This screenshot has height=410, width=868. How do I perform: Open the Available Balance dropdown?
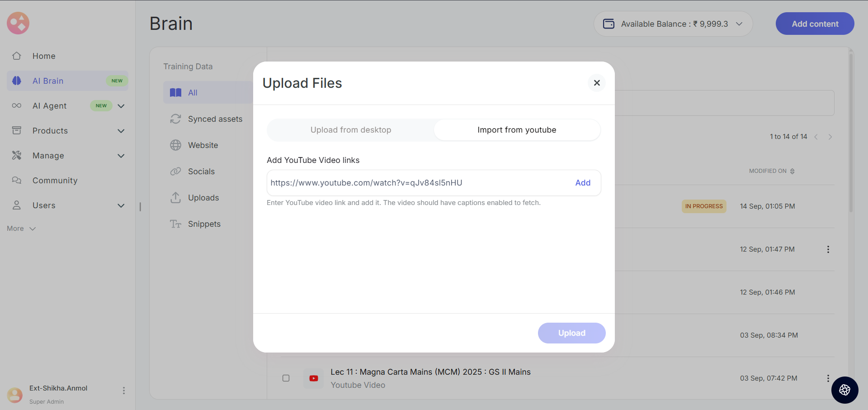click(x=740, y=24)
